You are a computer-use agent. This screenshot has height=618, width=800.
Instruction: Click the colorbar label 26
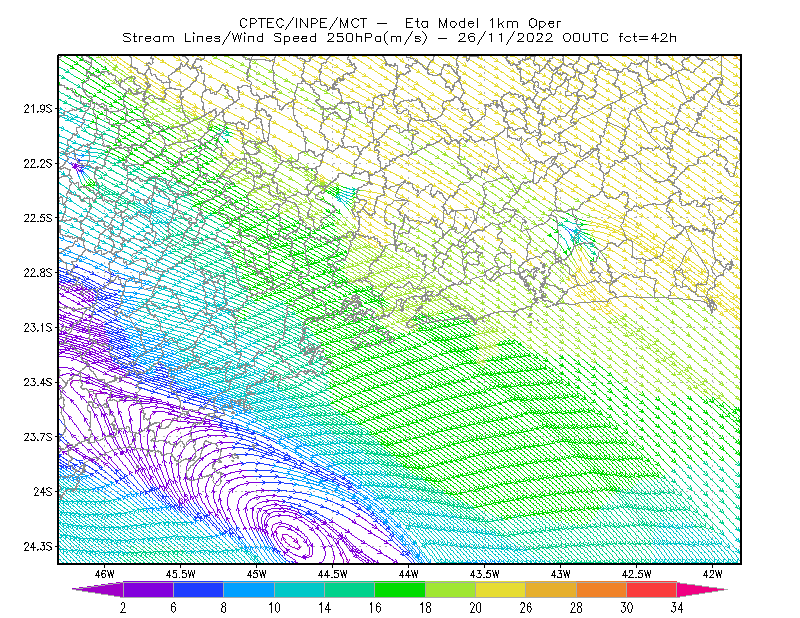pyautogui.click(x=526, y=608)
